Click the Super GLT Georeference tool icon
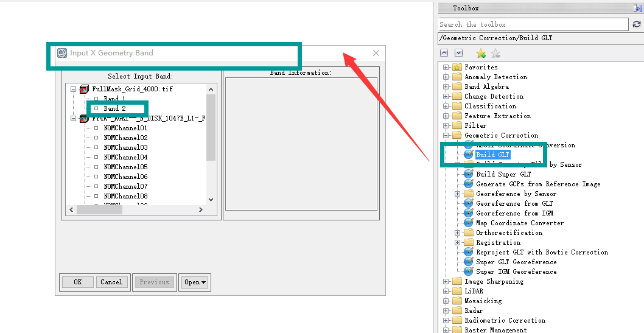 (x=468, y=262)
